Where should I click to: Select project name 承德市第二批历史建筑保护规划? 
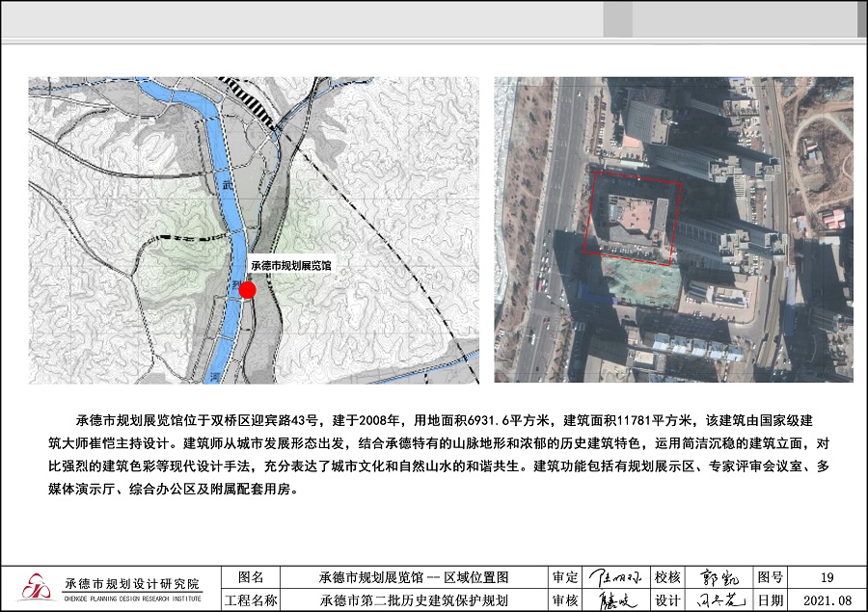pyautogui.click(x=414, y=600)
